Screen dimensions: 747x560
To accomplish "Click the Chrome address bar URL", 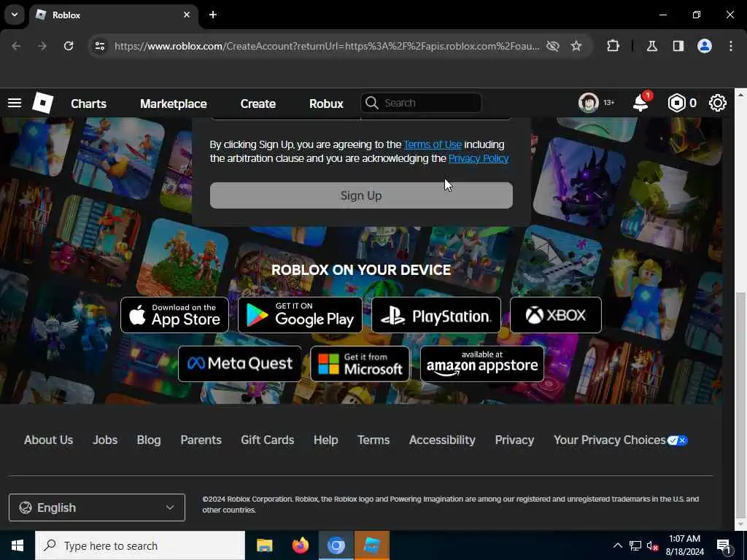I will [x=327, y=46].
